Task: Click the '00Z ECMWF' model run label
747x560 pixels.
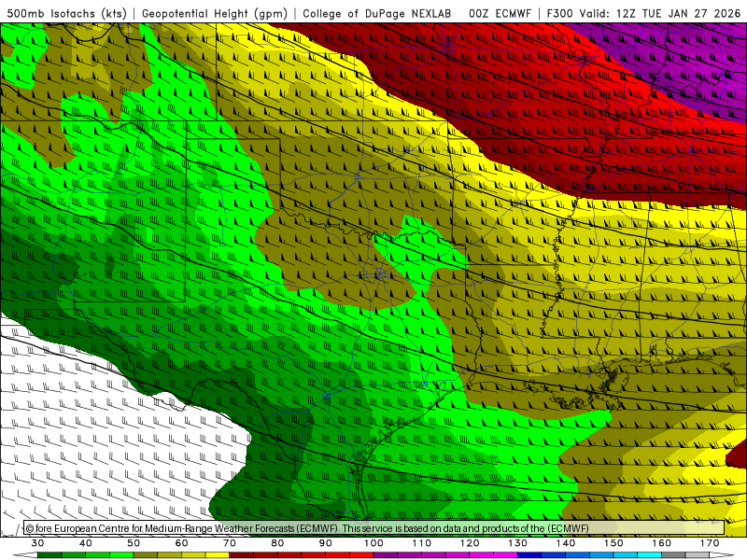Action: tap(500, 13)
